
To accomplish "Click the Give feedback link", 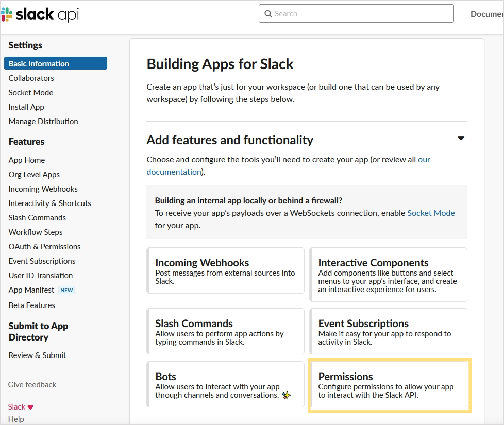I will pyautogui.click(x=32, y=384).
